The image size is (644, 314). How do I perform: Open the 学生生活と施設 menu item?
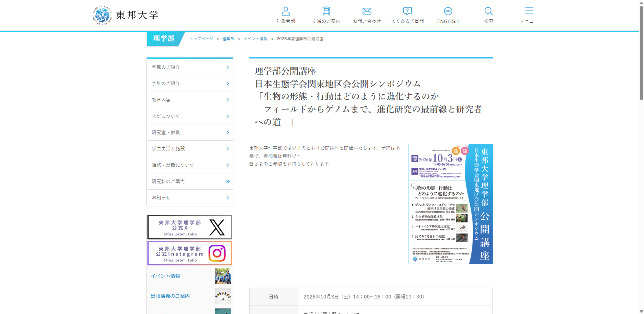(x=190, y=149)
